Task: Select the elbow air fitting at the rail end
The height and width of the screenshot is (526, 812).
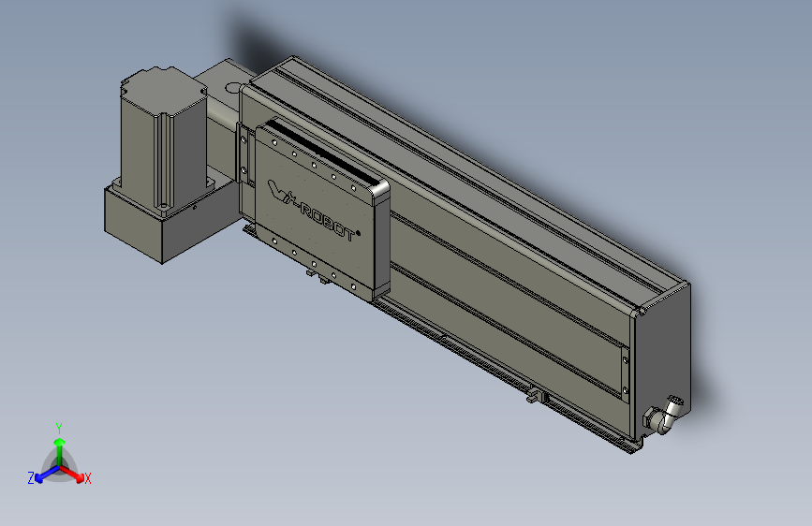Action: 663,415
